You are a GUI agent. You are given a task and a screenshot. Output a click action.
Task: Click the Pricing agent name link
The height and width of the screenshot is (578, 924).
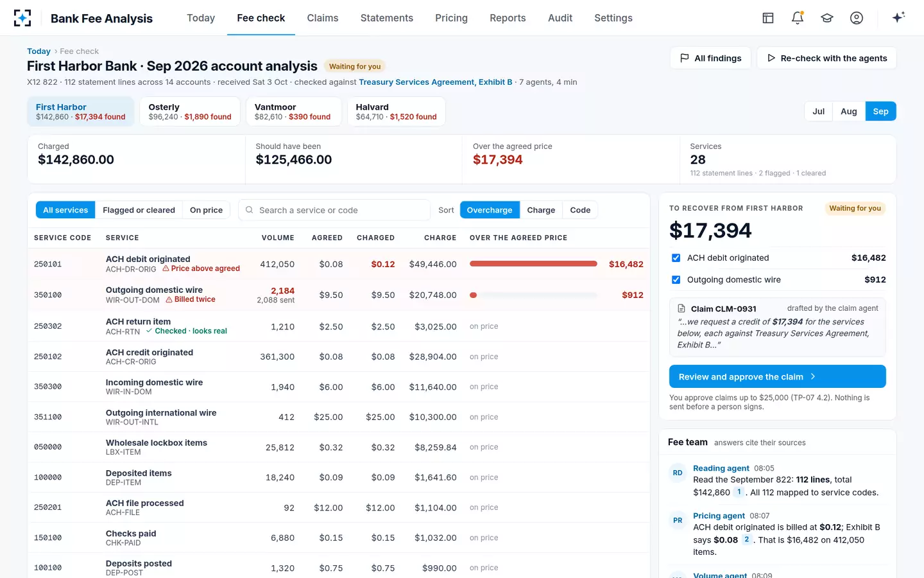click(x=719, y=516)
